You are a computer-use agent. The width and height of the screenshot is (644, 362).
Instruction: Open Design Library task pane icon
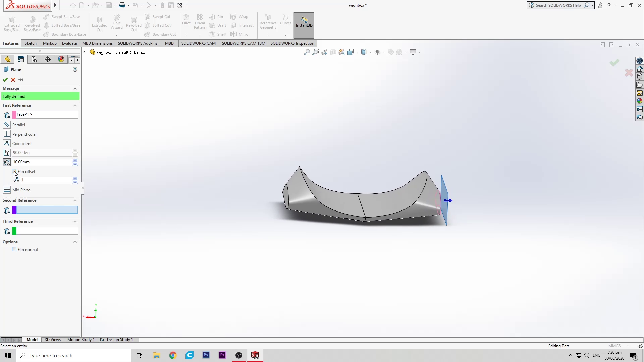[640, 77]
